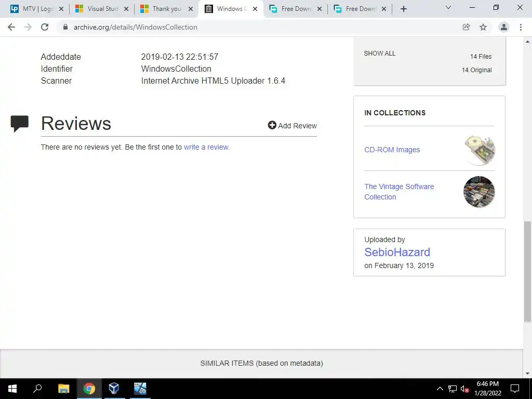Image resolution: width=532 pixels, height=399 pixels.
Task: Click the IN COLLECTIONS heading
Action: pyautogui.click(x=395, y=113)
